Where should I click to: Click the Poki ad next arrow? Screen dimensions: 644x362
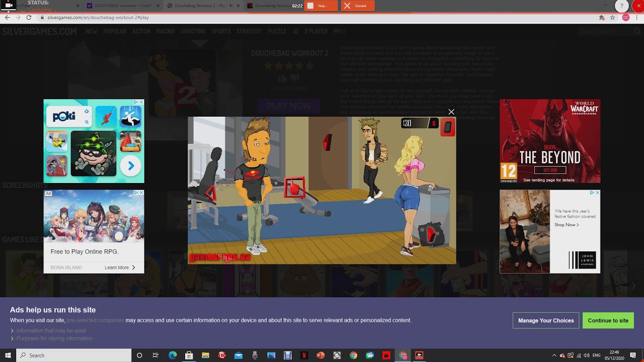click(131, 165)
